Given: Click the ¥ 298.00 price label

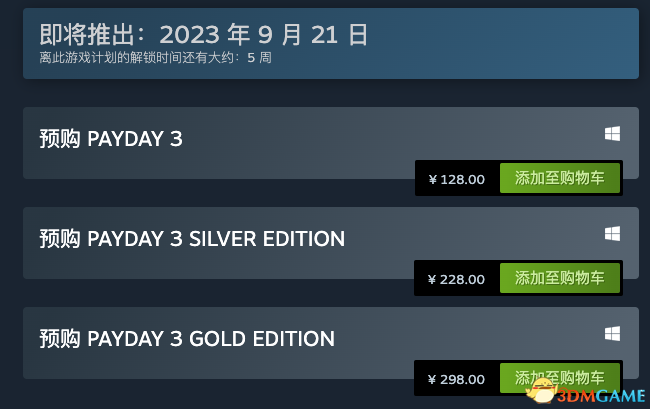Looking at the screenshot, I should [x=457, y=379].
